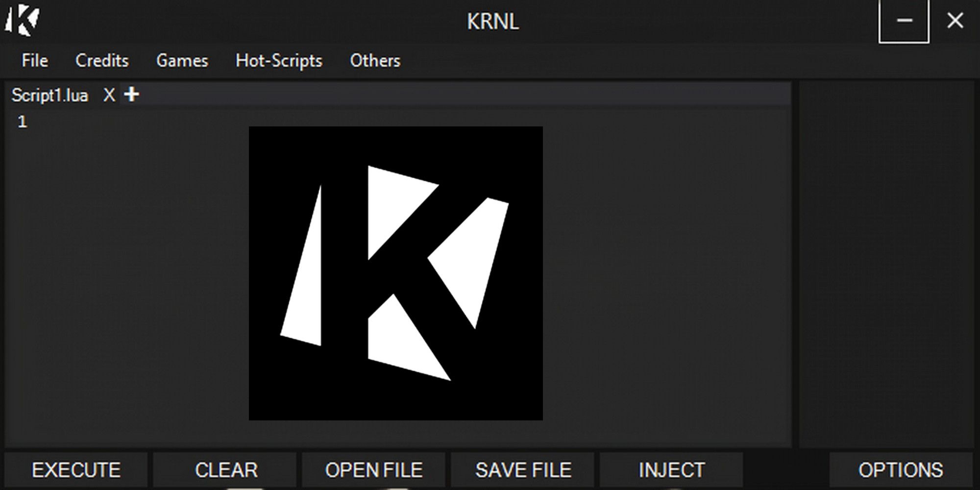Expand the Games menu
980x490 pixels.
tap(182, 61)
